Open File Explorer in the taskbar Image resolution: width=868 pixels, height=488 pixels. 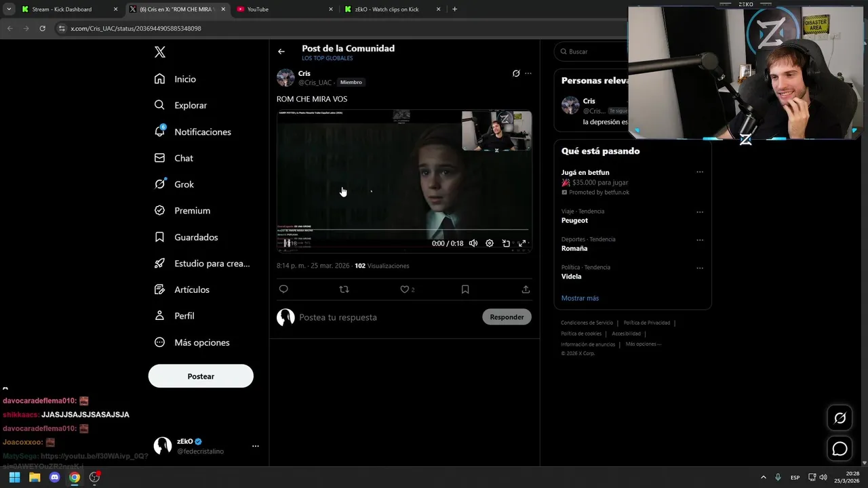pyautogui.click(x=35, y=477)
